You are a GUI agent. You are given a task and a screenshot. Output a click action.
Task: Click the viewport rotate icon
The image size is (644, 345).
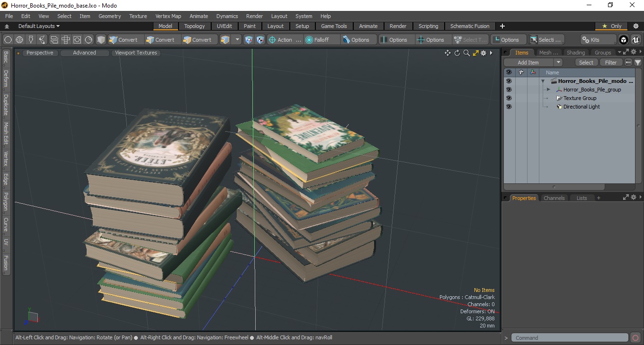coord(457,53)
